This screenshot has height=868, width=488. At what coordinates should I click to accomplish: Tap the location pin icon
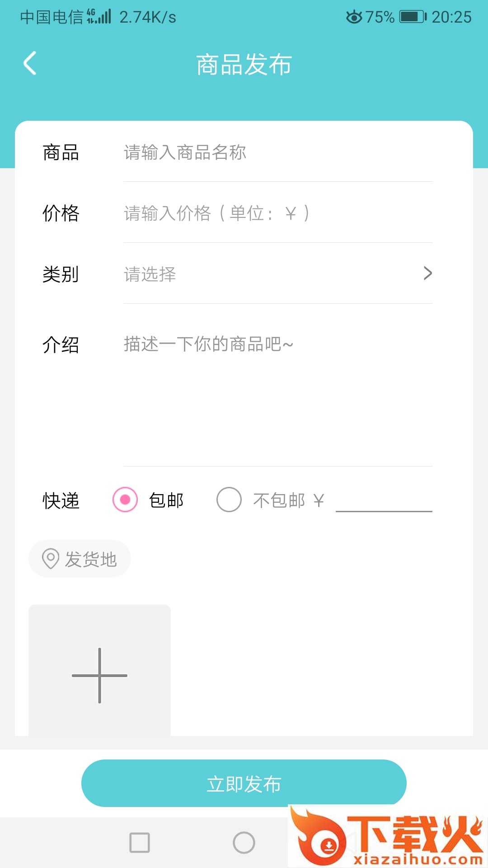50,559
